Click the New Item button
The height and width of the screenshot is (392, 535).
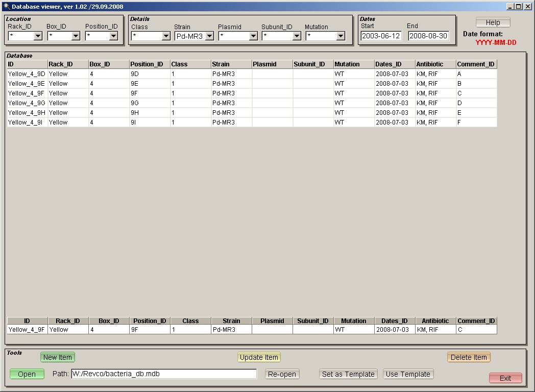click(58, 357)
